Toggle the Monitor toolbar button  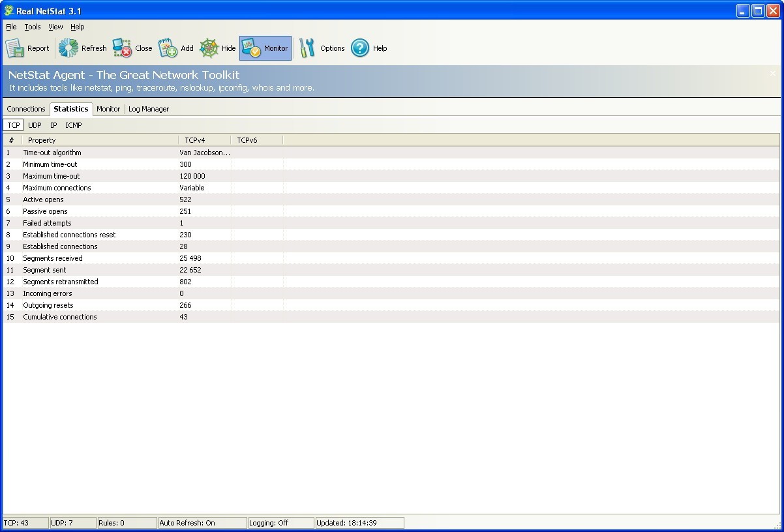[265, 48]
